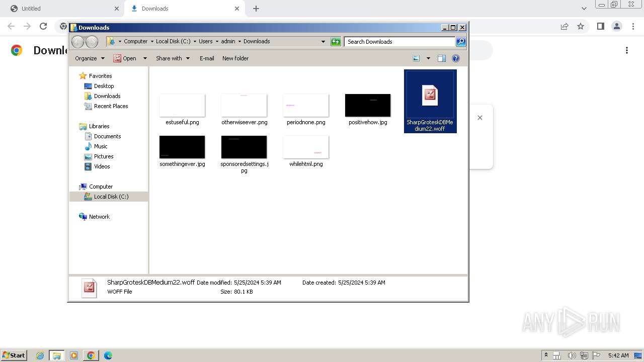The image size is (644, 362).
Task: Go forward in Explorer navigation
Action: [92, 42]
